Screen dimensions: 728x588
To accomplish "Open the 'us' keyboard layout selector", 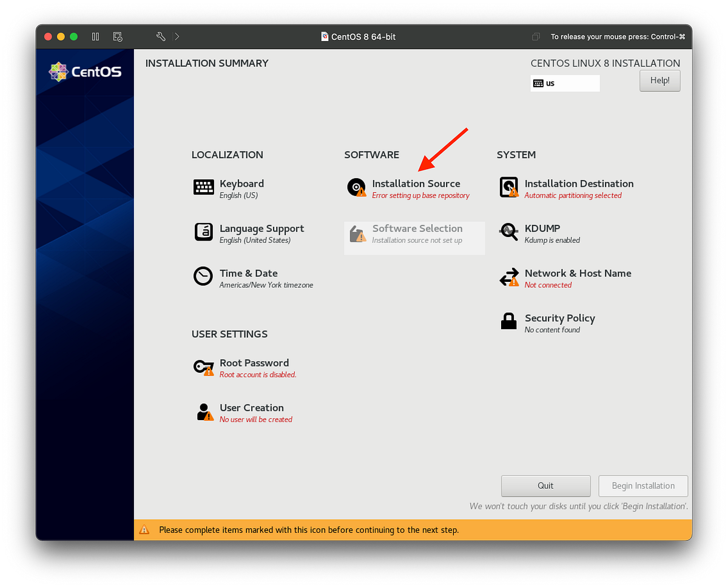I will pos(565,83).
